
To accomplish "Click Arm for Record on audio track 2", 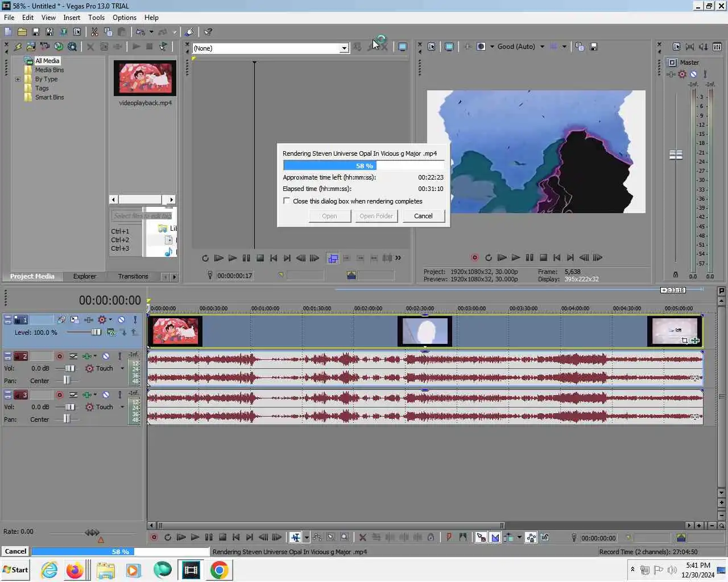I will point(59,356).
